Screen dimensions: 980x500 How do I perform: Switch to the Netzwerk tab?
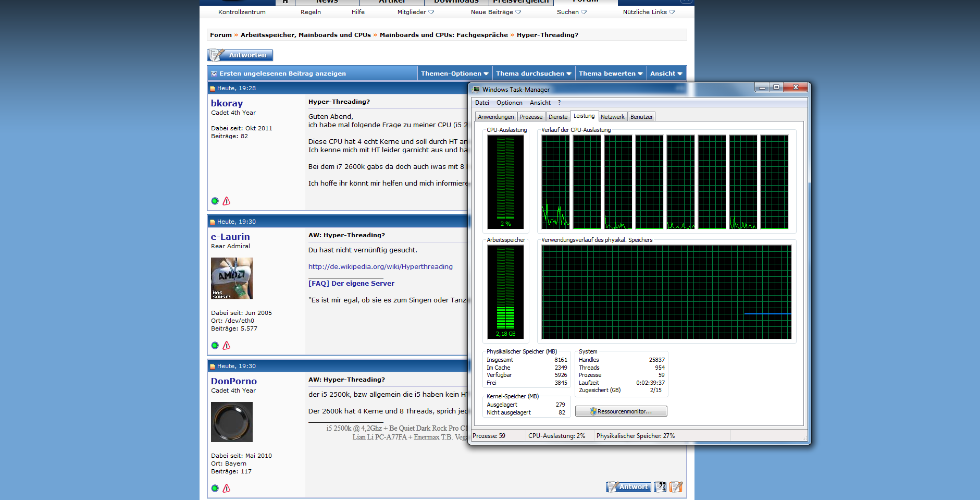coord(613,117)
